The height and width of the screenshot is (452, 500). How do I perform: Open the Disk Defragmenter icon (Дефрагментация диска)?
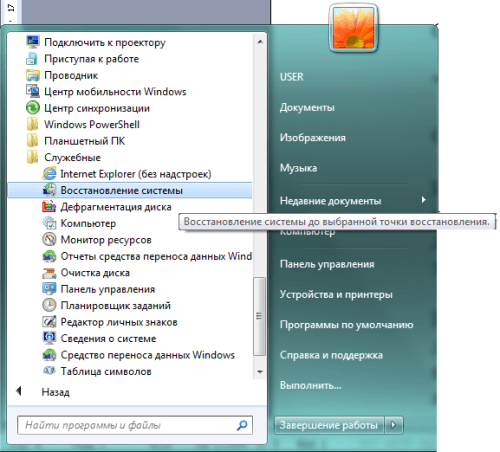click(49, 207)
